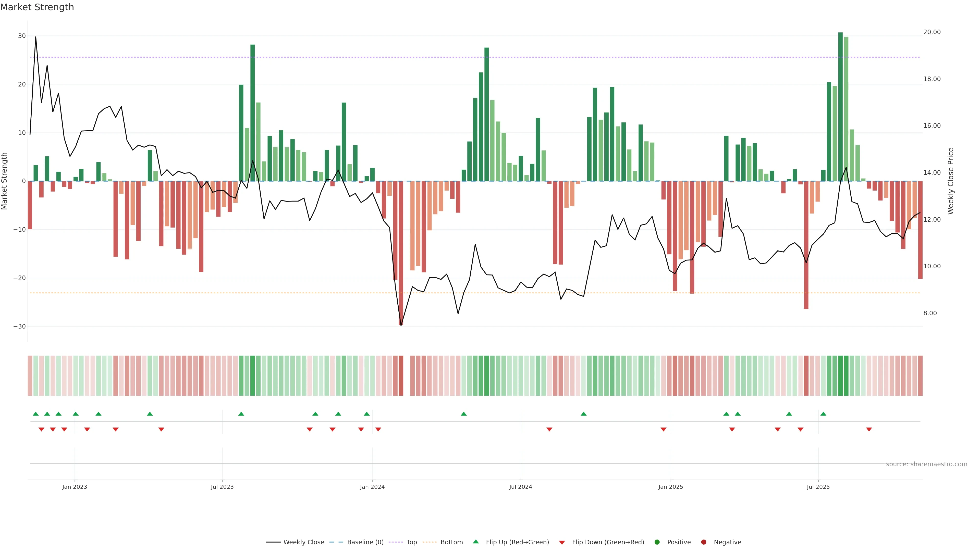Click the first green flip-up triangle marker
Screen dimensions: 980x551
(36, 414)
